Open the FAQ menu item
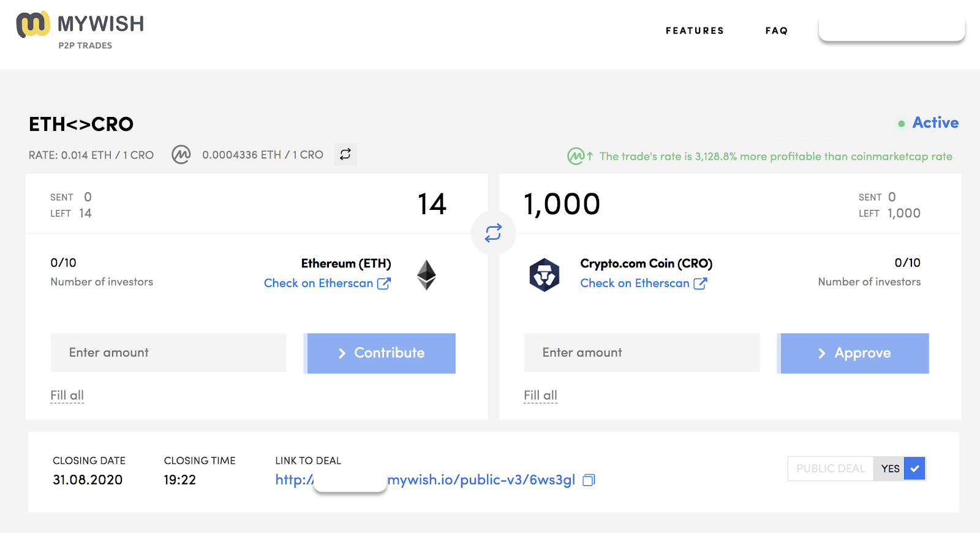The image size is (980, 533). click(x=776, y=31)
